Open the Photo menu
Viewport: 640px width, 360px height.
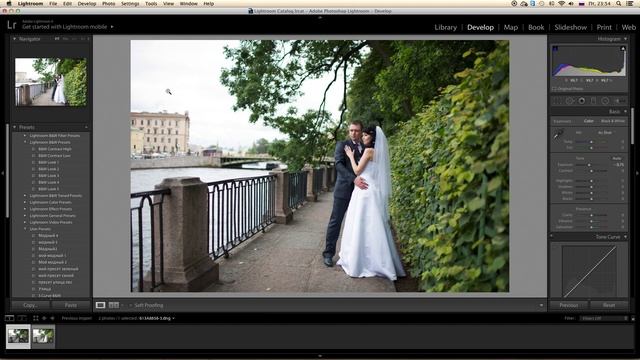[x=108, y=4]
